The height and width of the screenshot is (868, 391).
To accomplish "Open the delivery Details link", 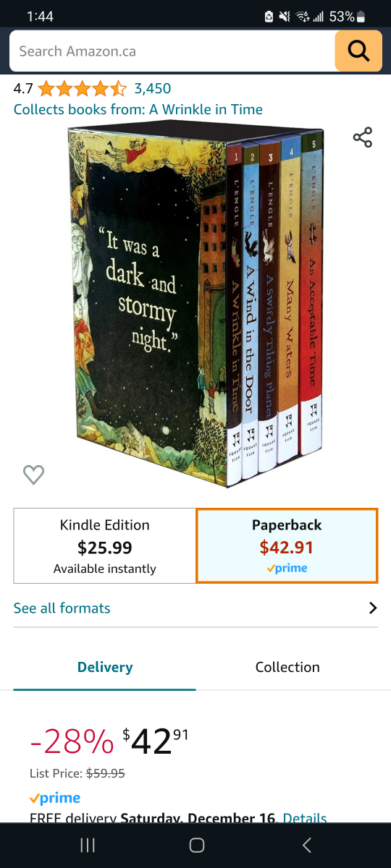I will 305,817.
